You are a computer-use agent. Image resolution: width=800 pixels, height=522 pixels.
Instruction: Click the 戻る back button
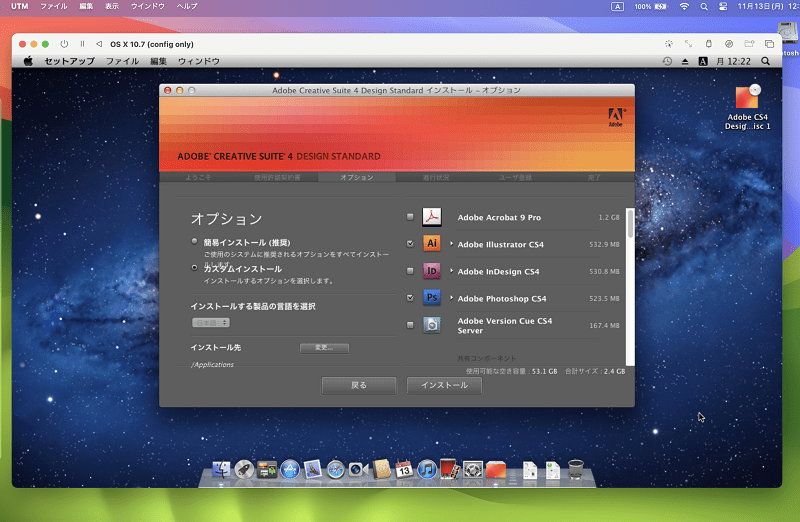[x=359, y=385]
